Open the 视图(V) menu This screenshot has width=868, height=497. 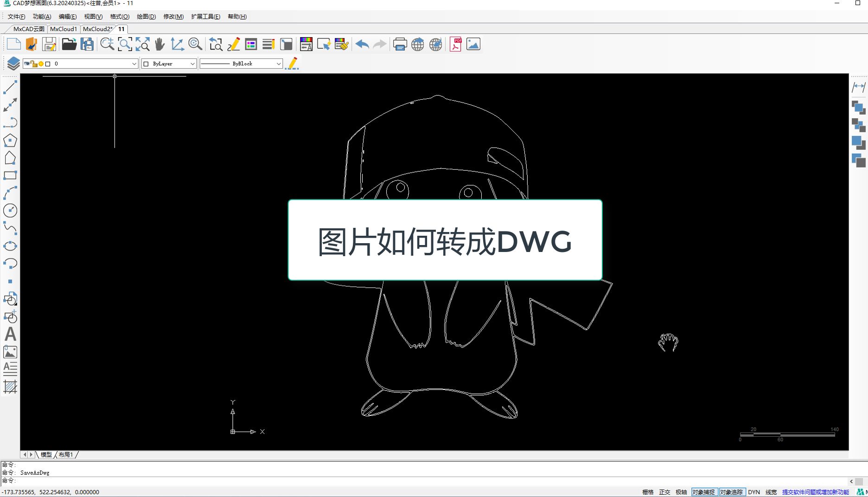pos(93,16)
